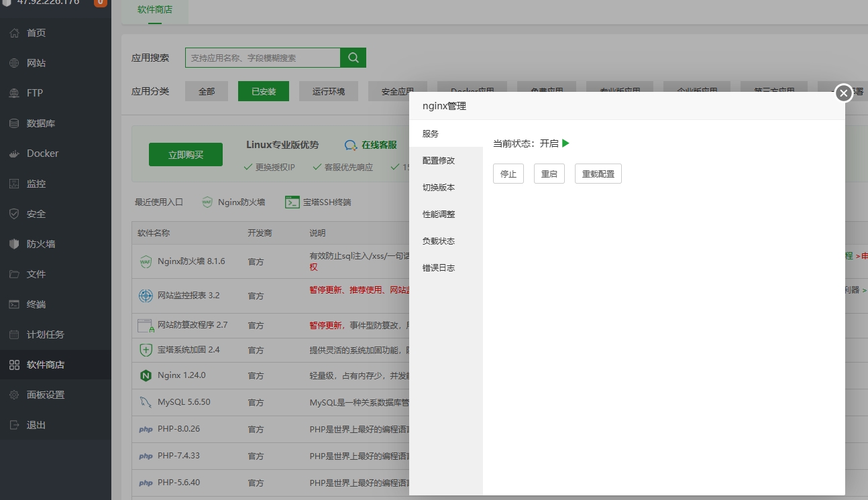The width and height of the screenshot is (868, 500).
Task: Click the 数据库 database icon
Action: pyautogui.click(x=14, y=123)
